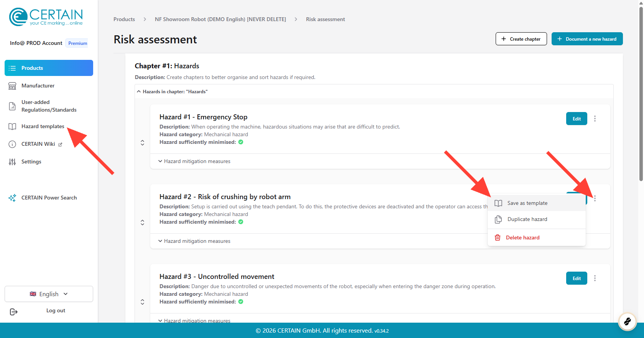
Task: Choose Duplicate hazard menu entry
Action: (x=537, y=219)
